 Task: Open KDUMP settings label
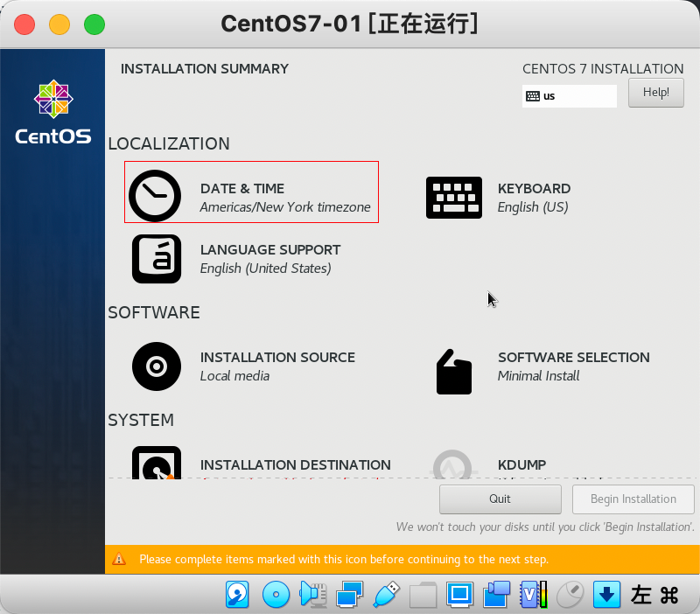(x=521, y=465)
